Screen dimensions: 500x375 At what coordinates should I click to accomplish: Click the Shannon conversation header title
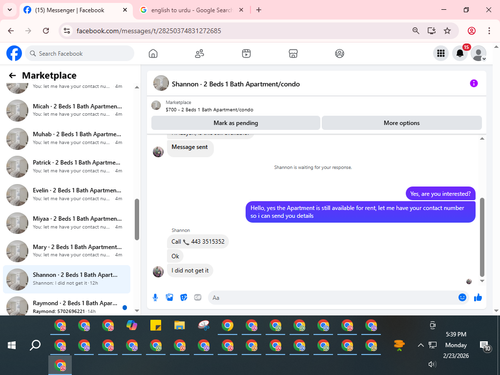[x=236, y=84]
